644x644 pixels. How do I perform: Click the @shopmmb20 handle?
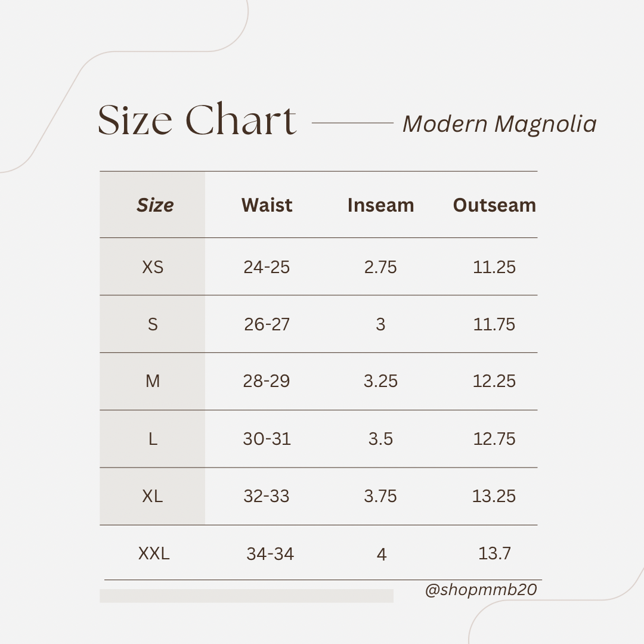pos(481,590)
